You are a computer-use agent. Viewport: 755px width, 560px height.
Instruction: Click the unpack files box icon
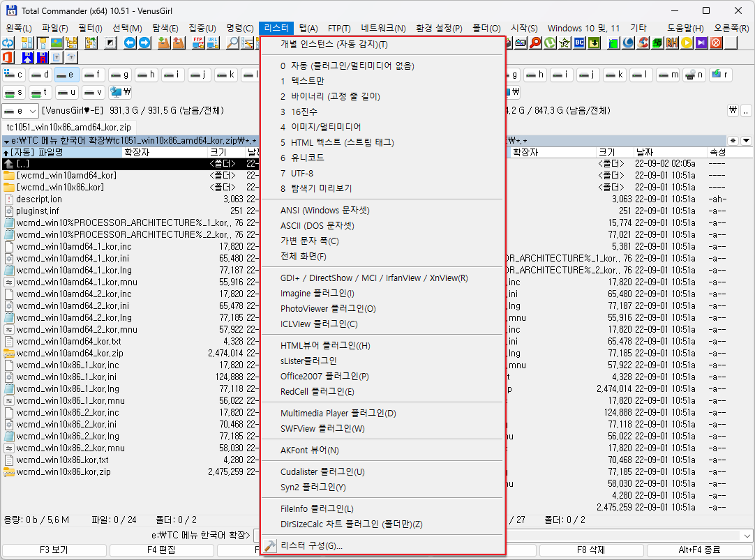[179, 43]
